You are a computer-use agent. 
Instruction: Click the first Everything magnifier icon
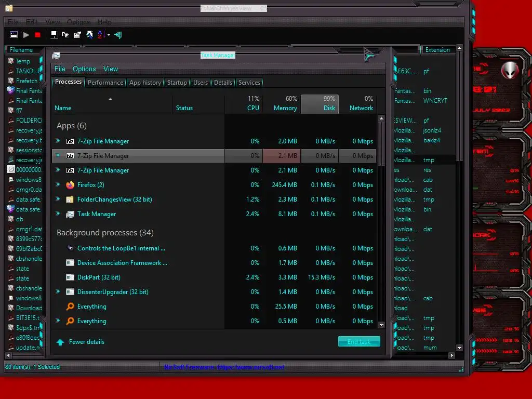tap(70, 307)
